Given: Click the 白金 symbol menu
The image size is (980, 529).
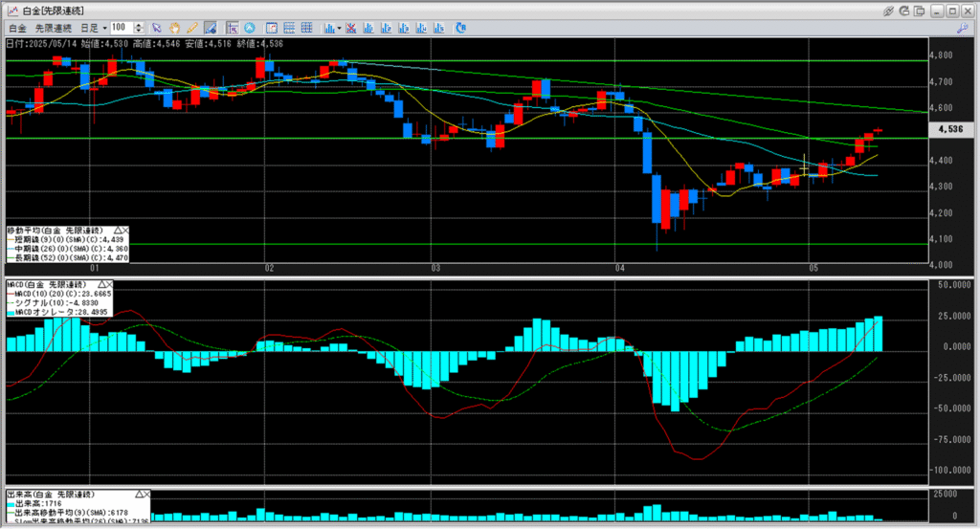Looking at the screenshot, I should pyautogui.click(x=16, y=29).
